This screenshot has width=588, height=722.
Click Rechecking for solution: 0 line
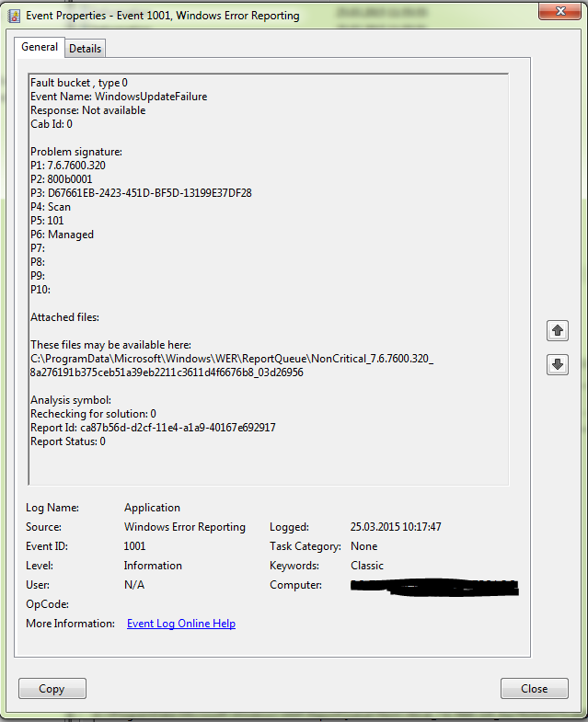pos(93,414)
